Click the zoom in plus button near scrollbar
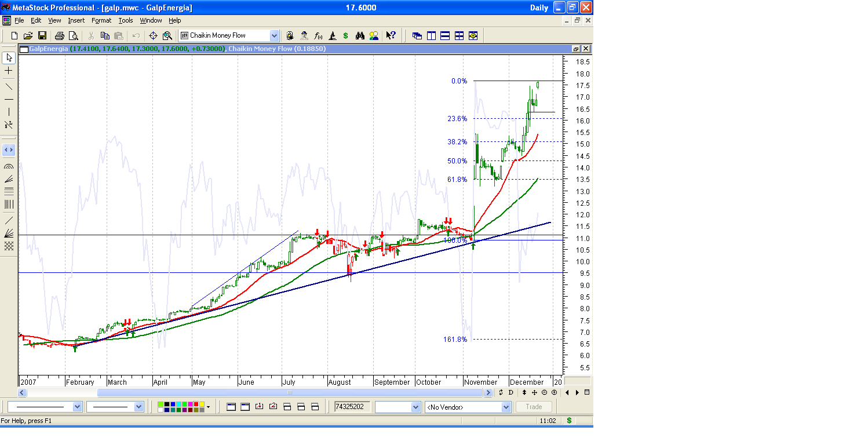 point(554,392)
